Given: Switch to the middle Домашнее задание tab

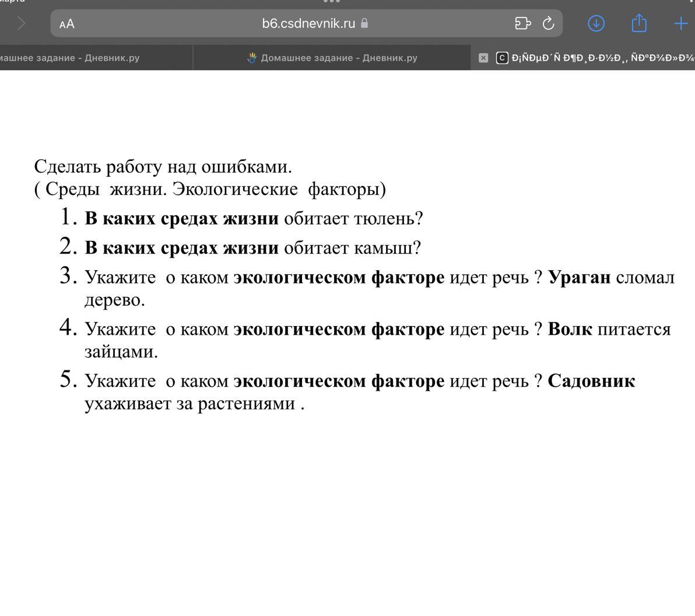Looking at the screenshot, I should pyautogui.click(x=339, y=58).
